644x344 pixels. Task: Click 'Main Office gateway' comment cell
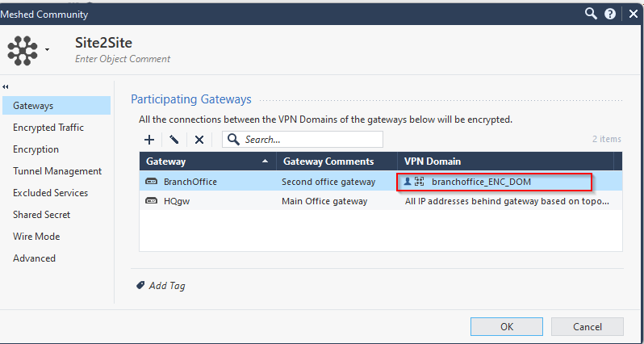tap(324, 201)
